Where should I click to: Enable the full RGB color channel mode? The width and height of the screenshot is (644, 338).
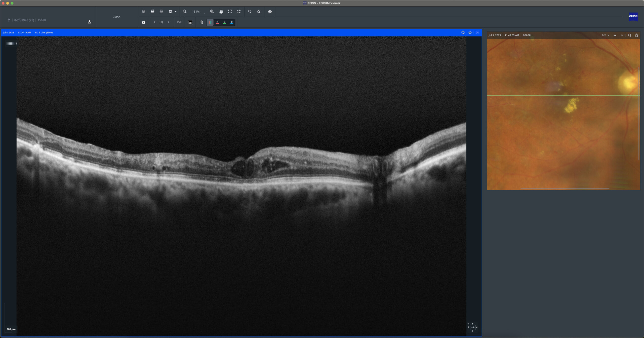[x=210, y=22]
